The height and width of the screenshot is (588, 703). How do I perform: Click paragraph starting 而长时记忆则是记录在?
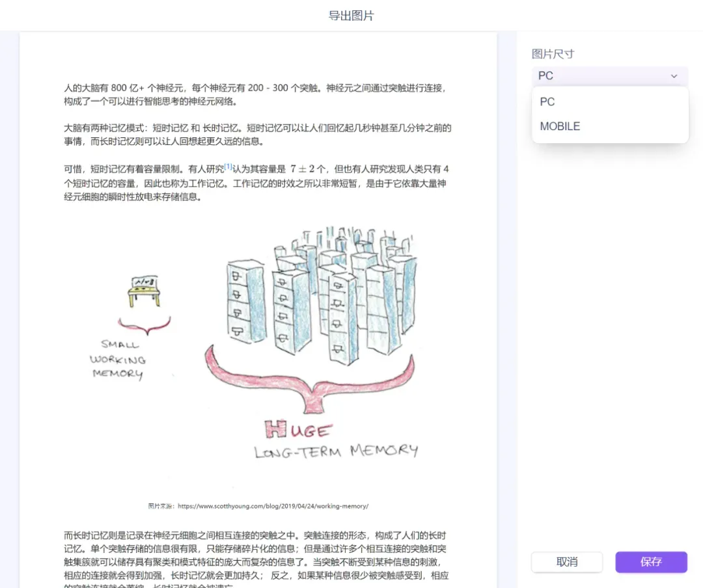tap(256, 559)
